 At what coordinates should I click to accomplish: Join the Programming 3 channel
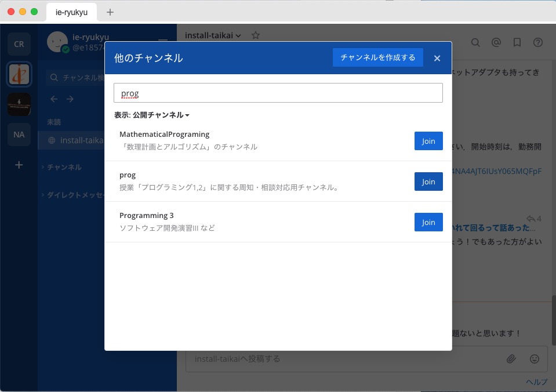click(428, 222)
